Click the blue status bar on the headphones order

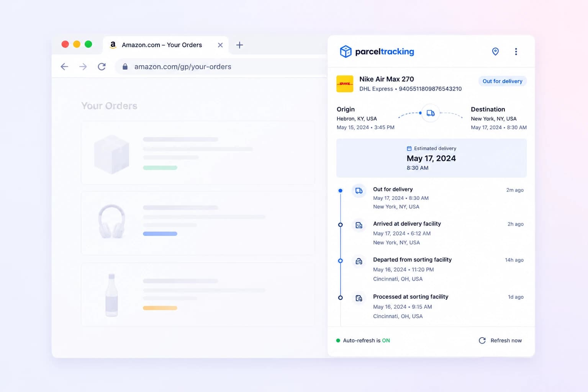pyautogui.click(x=160, y=234)
